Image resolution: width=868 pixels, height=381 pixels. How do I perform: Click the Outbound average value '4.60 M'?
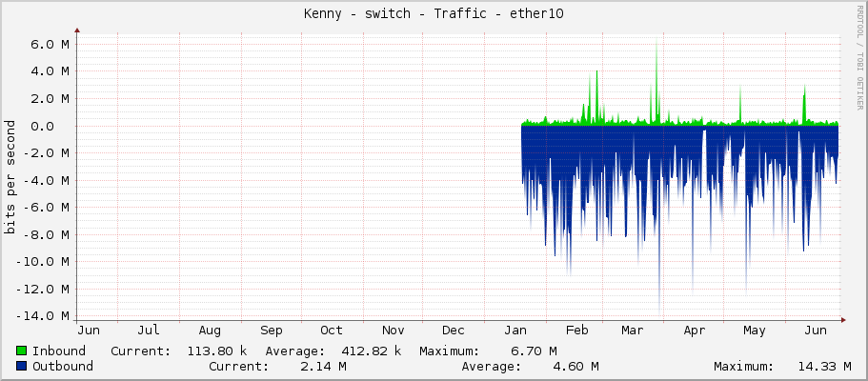coord(576,366)
